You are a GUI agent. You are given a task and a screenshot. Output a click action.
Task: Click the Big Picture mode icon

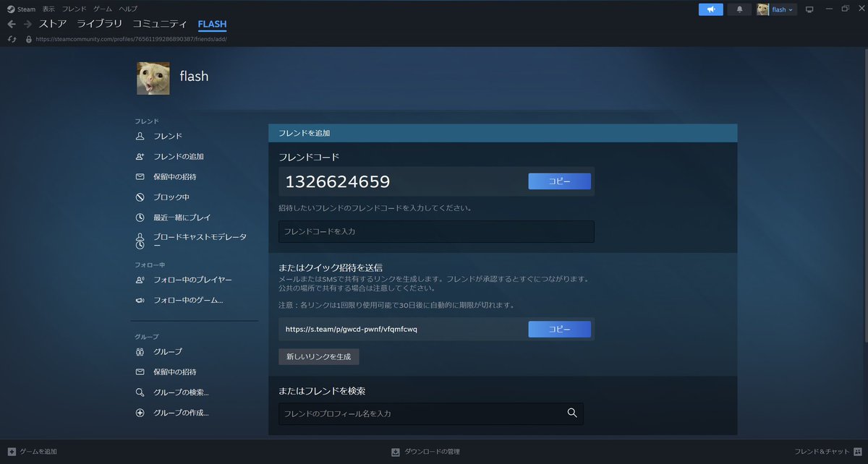(809, 9)
